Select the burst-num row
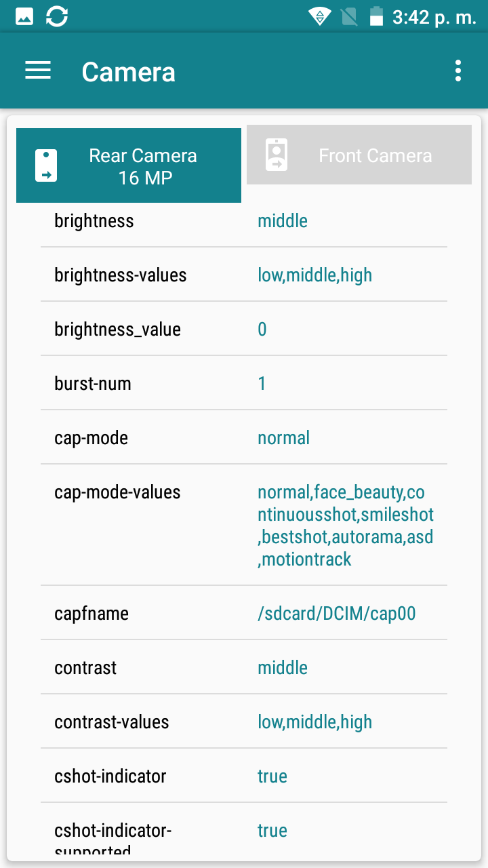 point(244,383)
